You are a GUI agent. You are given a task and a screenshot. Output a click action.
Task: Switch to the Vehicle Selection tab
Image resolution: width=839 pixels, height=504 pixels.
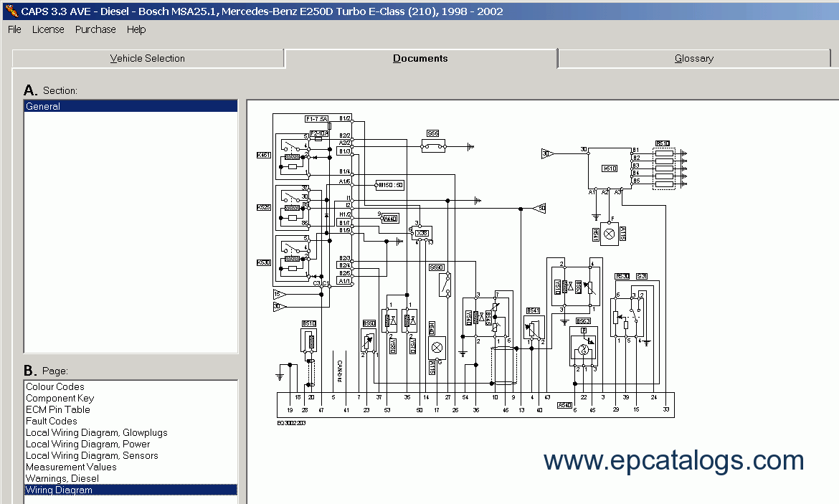[x=148, y=58]
